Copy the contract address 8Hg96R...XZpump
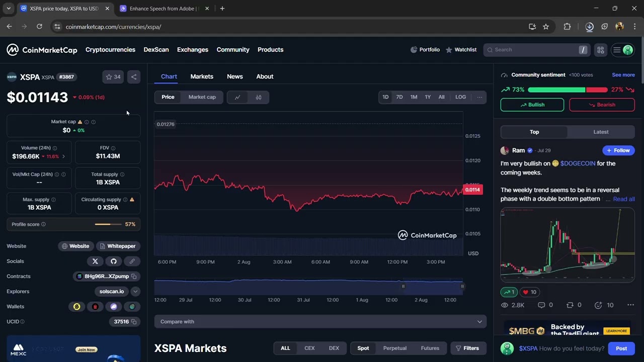Screen dimensions: 644x362 [x=134, y=277]
